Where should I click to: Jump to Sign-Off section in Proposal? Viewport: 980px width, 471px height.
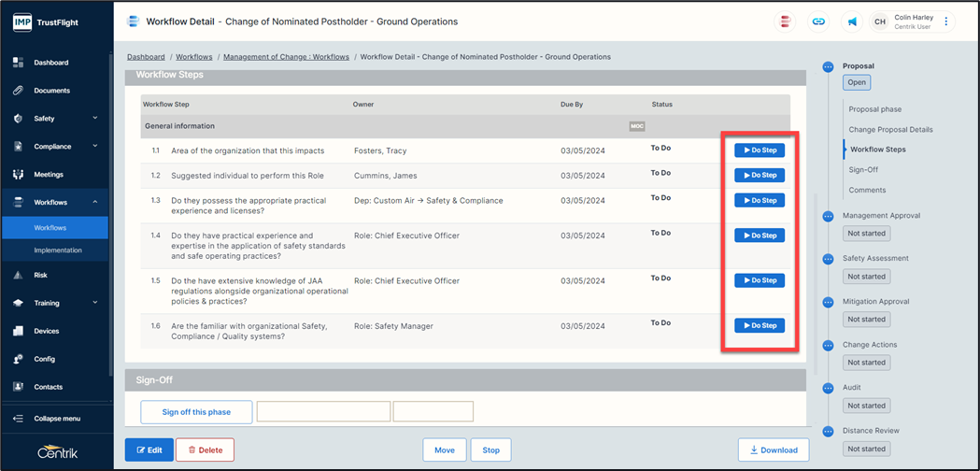864,170
